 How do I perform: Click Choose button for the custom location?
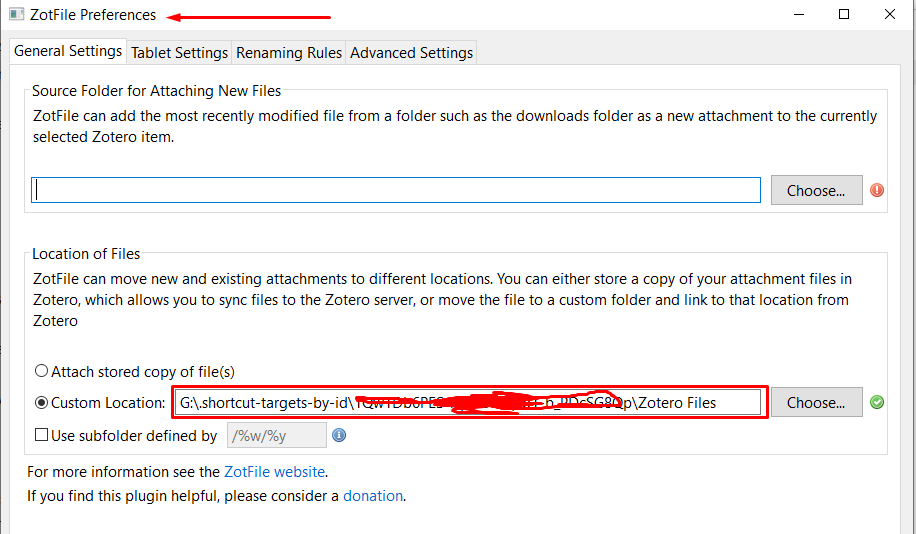[816, 403]
